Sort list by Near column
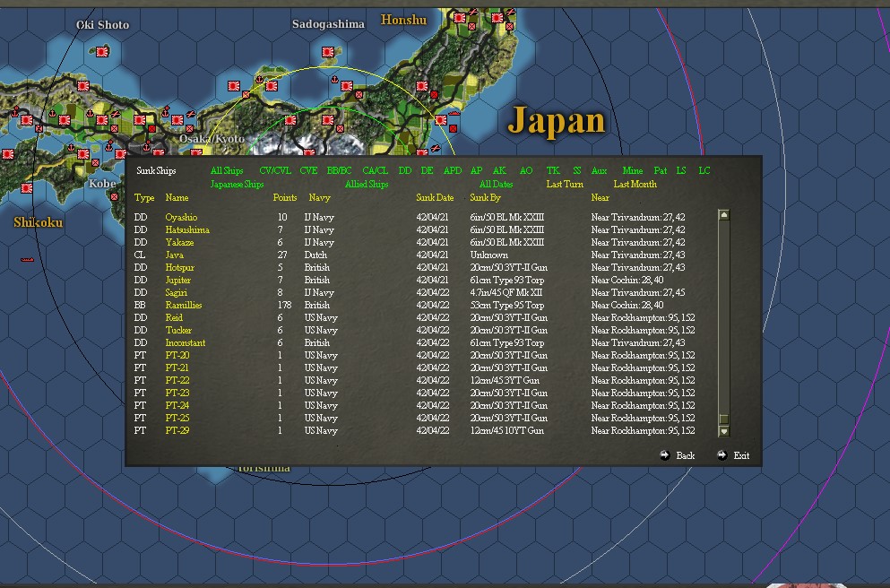The width and height of the screenshot is (890, 588). (600, 197)
